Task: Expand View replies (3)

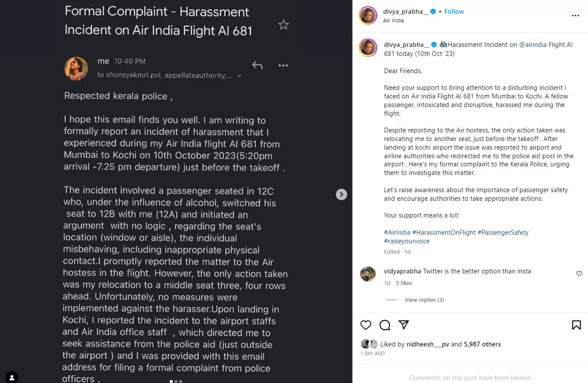Action: point(424,300)
